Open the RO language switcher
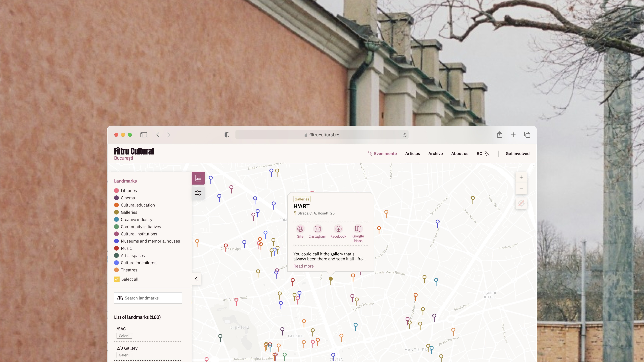The height and width of the screenshot is (362, 644). click(x=483, y=153)
